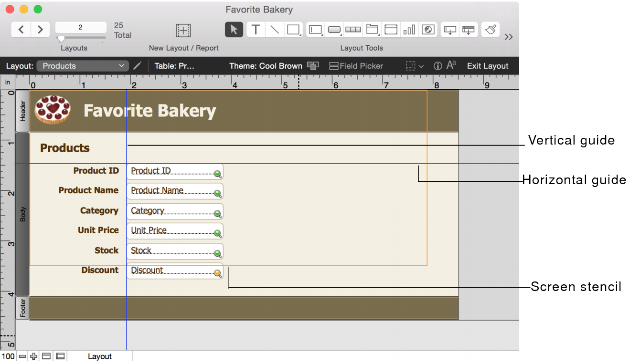Select the Product ID field label

[x=96, y=171]
